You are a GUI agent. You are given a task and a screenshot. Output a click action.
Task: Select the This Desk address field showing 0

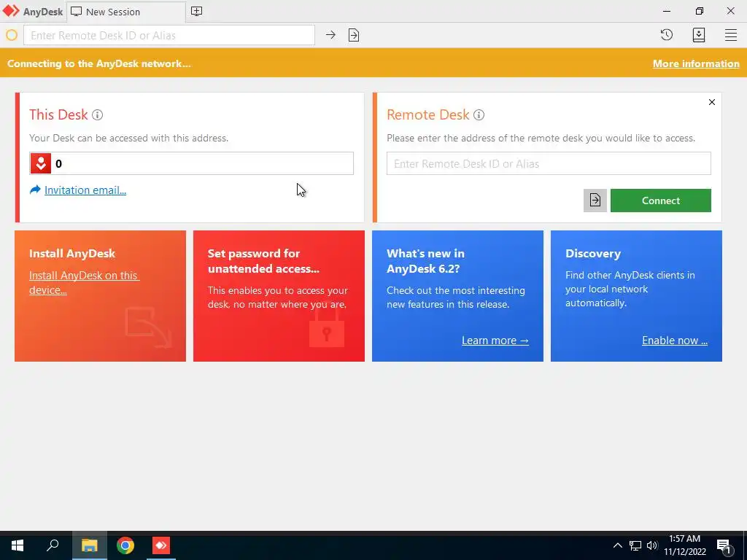coord(192,164)
